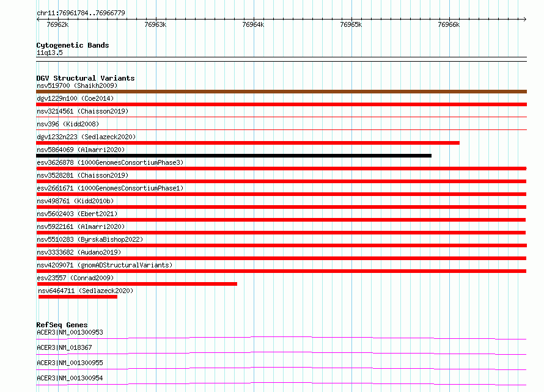Click the red esv2661671 variant bar
The image size is (544, 392).
click(x=281, y=194)
